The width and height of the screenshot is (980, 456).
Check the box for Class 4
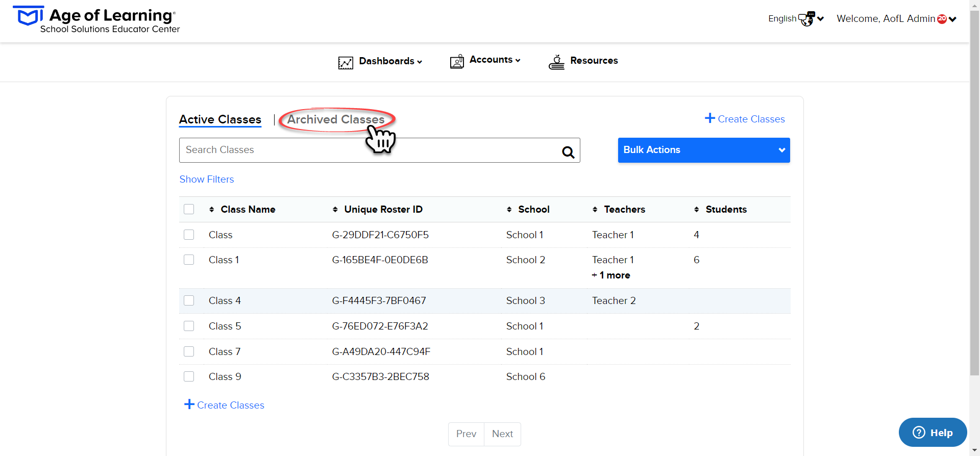[189, 300]
